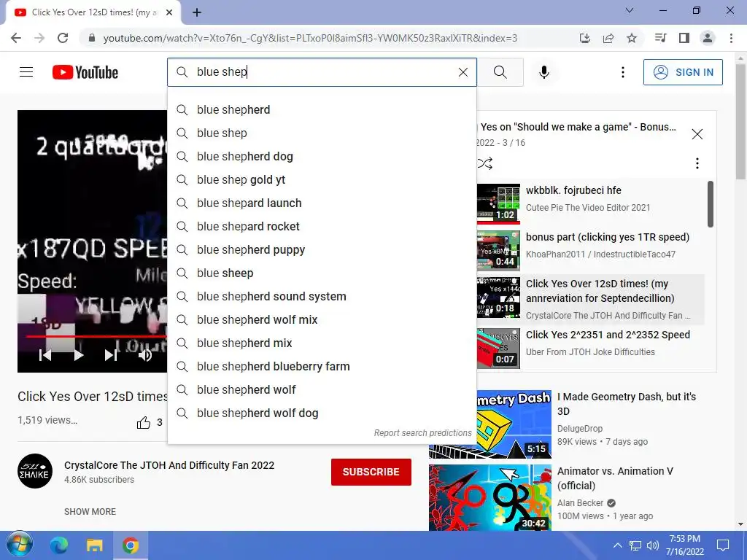Screen dimensions: 747x560
Task: Click the YouTube logo
Action: (85, 72)
